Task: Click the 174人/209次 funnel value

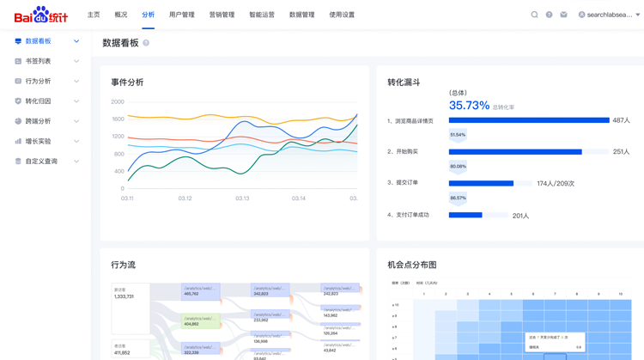Action: [x=556, y=184]
